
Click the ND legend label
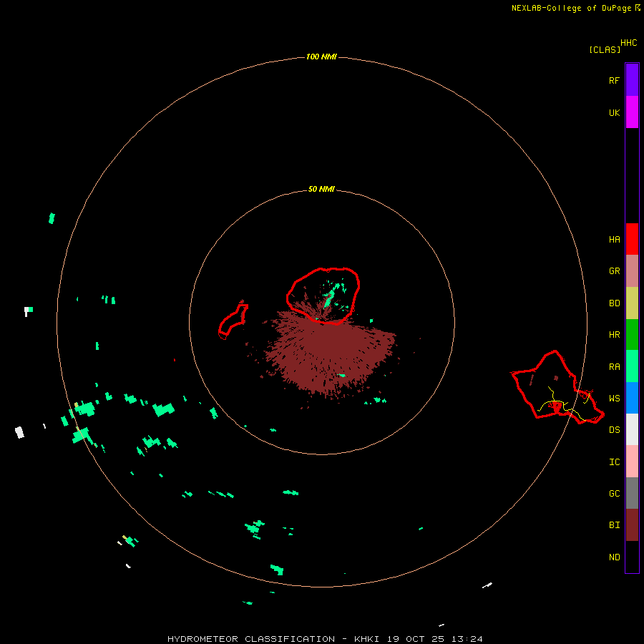click(x=614, y=557)
